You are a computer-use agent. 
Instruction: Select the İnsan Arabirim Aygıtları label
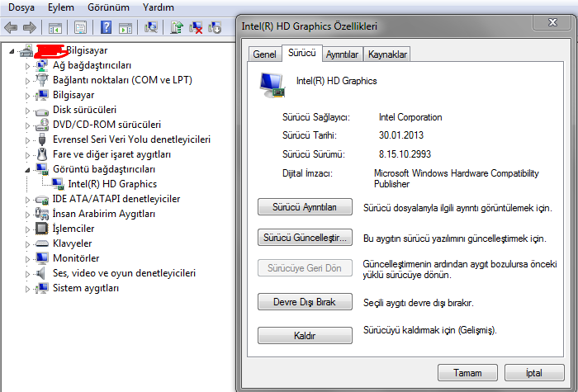103,214
